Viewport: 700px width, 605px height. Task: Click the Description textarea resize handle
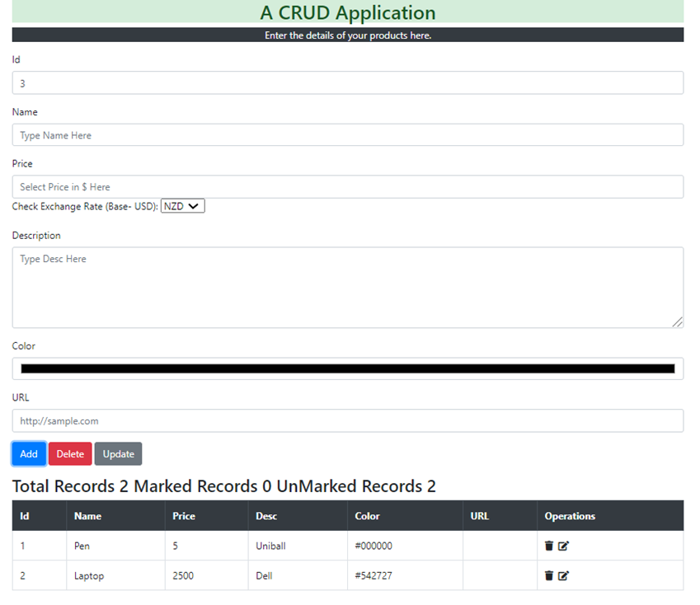point(678,322)
